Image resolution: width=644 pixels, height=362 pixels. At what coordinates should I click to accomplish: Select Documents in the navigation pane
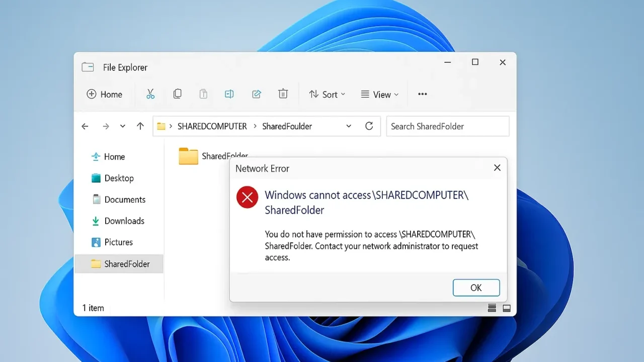[x=118, y=200]
